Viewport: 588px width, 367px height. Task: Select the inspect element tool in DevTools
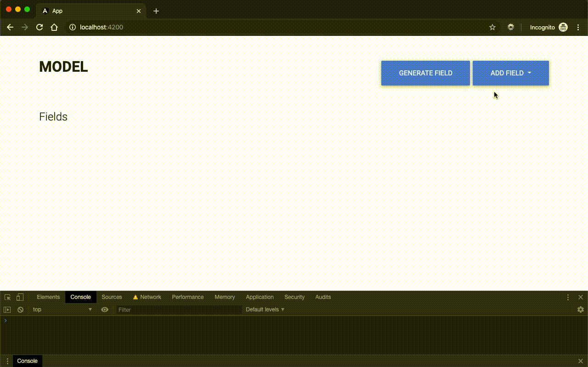pyautogui.click(x=7, y=297)
